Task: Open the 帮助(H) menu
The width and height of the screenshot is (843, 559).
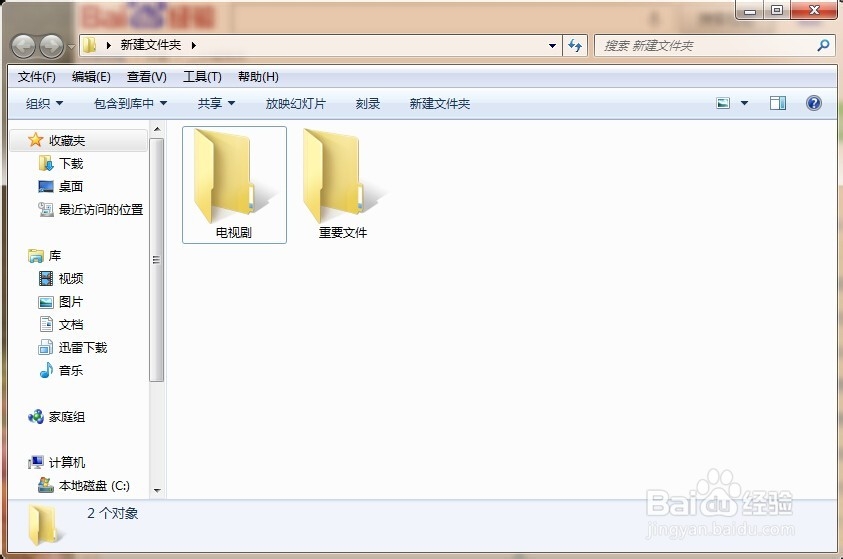Action: tap(258, 77)
